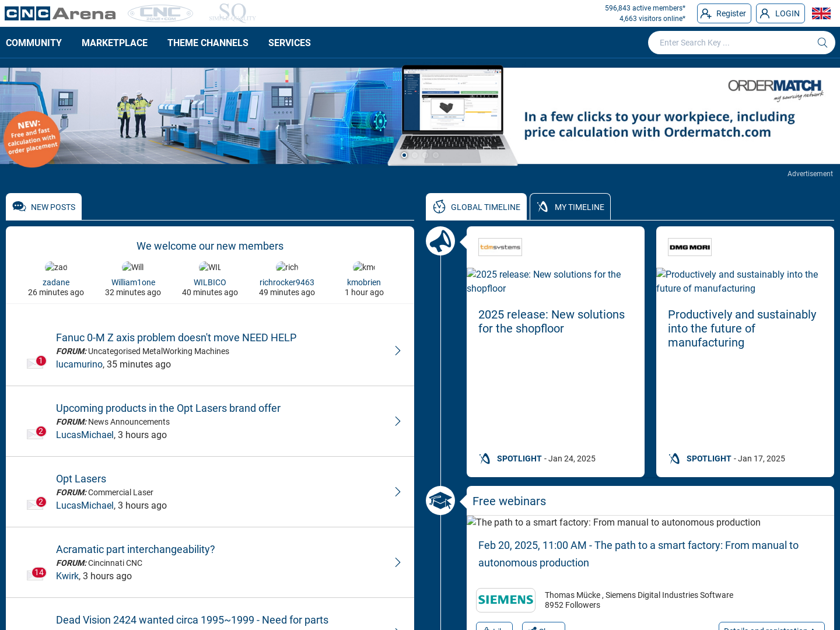This screenshot has width=840, height=630.
Task: Open Kwirk user profile link
Action: (67, 576)
